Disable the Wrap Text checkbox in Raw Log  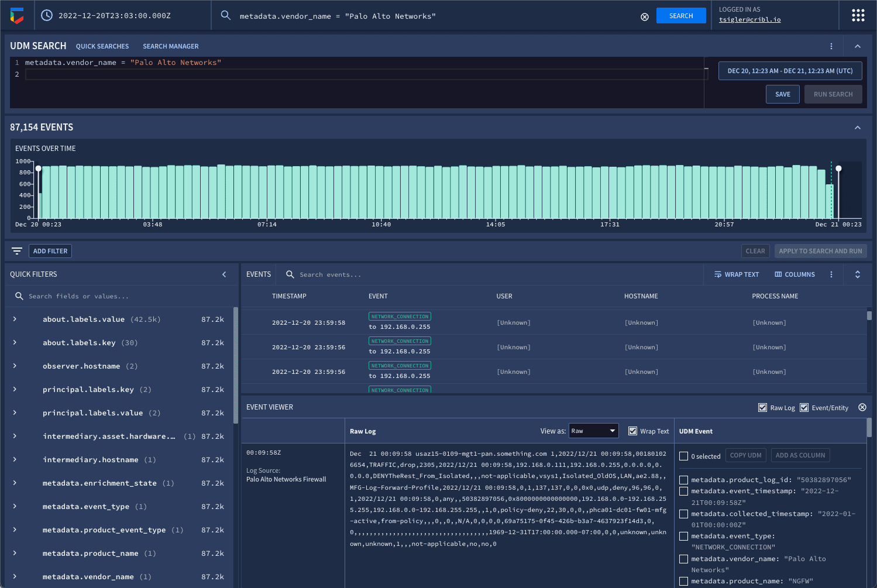pos(632,431)
